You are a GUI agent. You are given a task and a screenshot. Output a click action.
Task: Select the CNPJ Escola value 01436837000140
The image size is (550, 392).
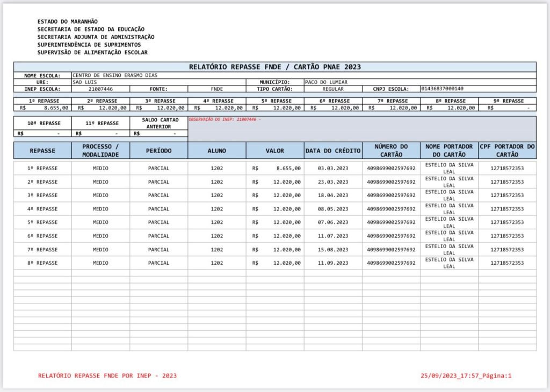[x=443, y=89]
